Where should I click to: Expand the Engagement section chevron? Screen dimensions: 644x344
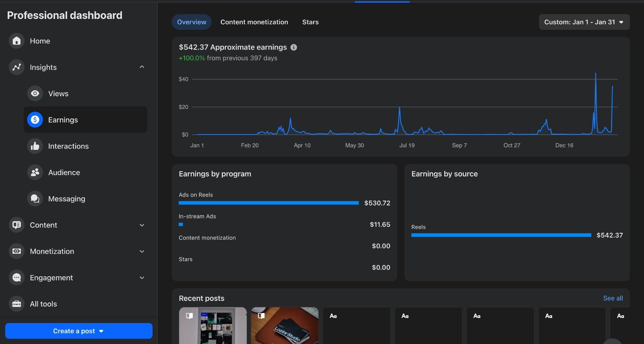(142, 278)
